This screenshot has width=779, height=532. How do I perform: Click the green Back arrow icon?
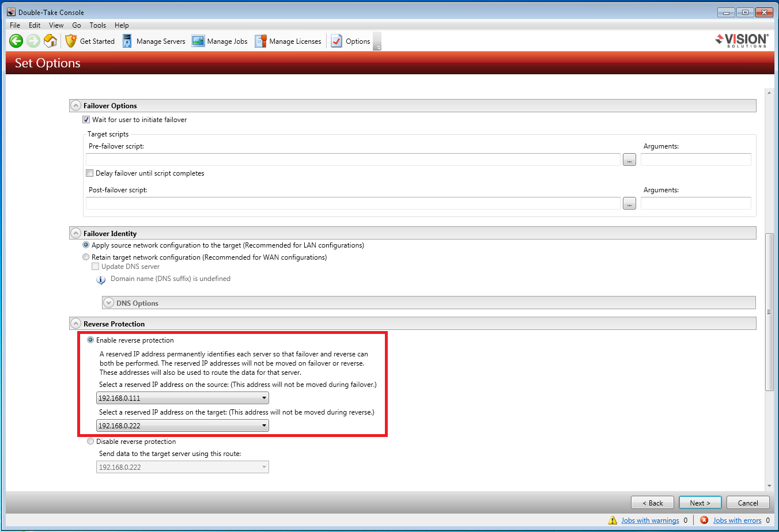click(x=16, y=41)
